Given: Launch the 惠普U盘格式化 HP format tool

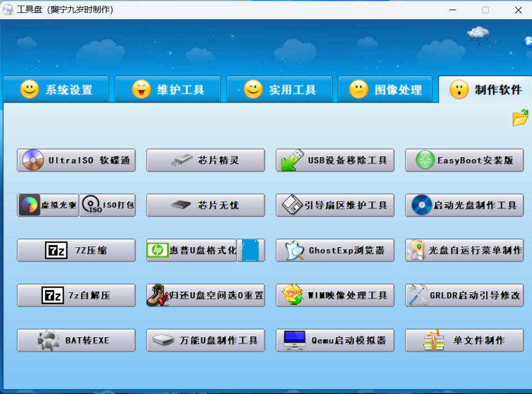Looking at the screenshot, I should click(x=191, y=250).
